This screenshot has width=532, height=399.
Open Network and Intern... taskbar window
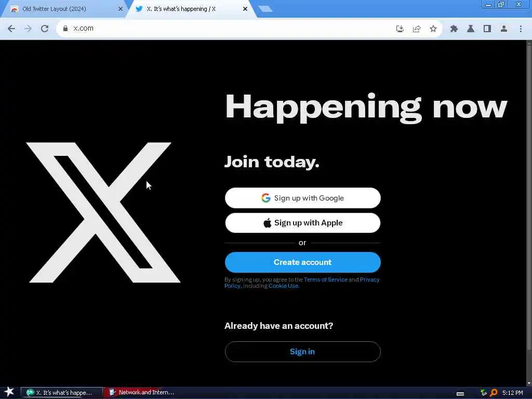[x=142, y=393]
